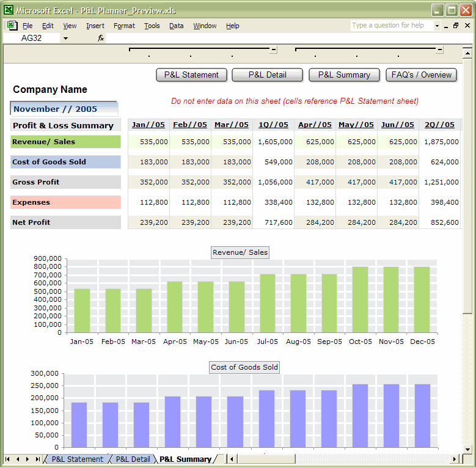Collapse the first quarter column group
This screenshot has height=468, width=476.
(273, 49)
